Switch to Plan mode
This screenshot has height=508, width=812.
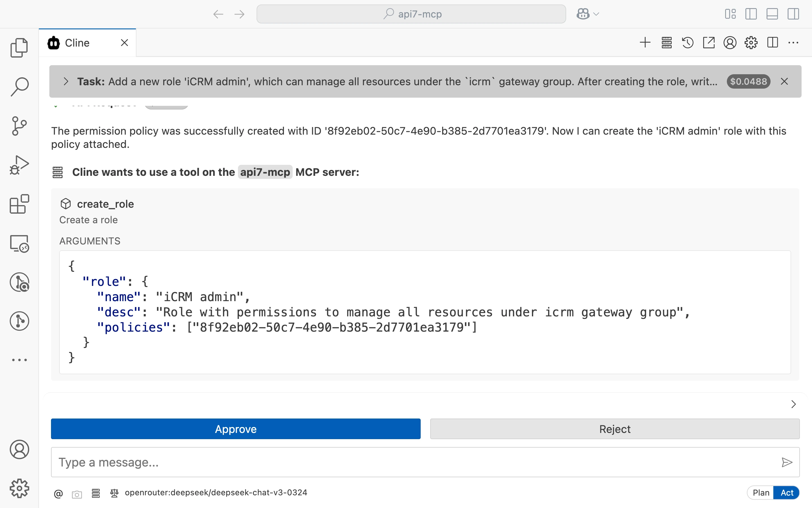[x=761, y=492]
